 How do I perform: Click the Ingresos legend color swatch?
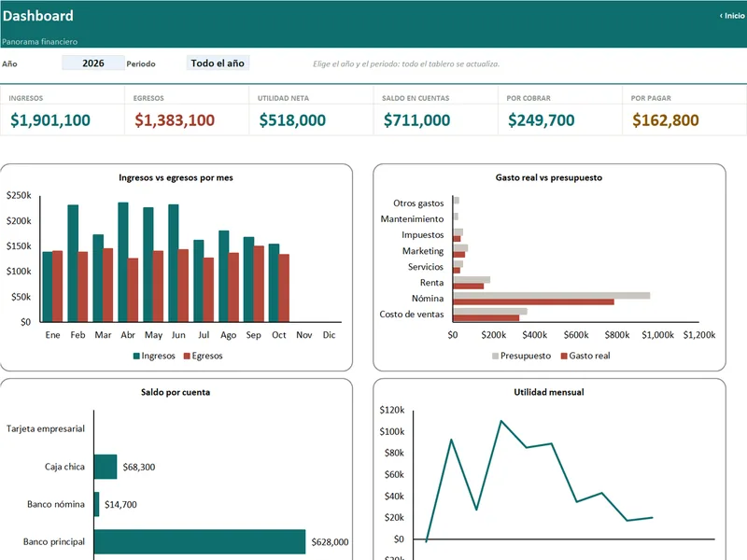[136, 357]
